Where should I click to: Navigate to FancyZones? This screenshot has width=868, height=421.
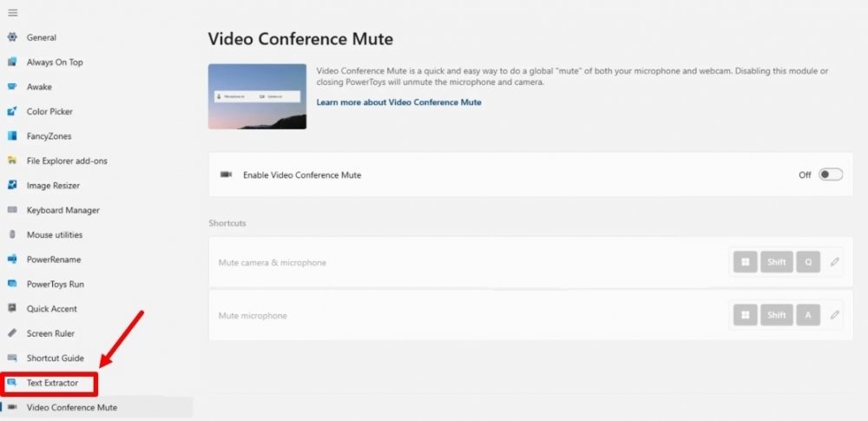(x=49, y=135)
